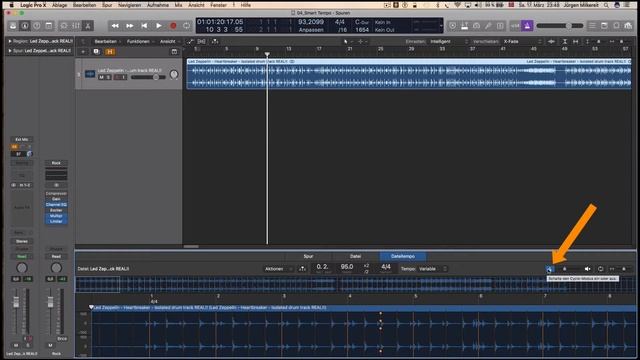
Task: Open the Media Browser icon
Action: click(x=628, y=26)
